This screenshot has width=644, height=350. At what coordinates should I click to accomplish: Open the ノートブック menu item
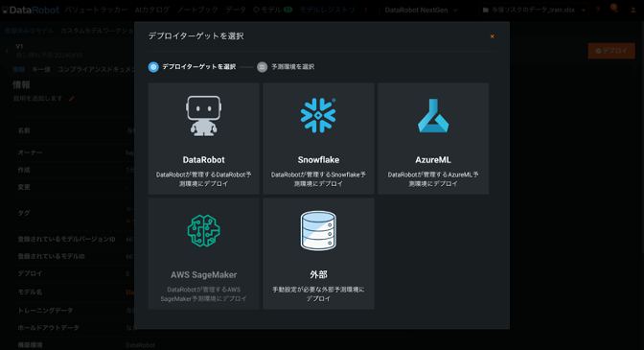tap(197, 10)
